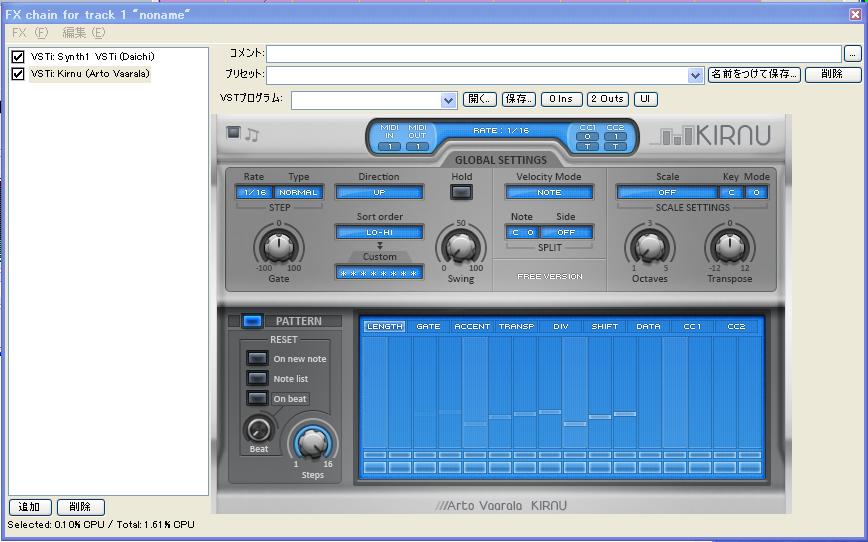
Task: Click the MIDI IN channel value
Action: (390, 147)
